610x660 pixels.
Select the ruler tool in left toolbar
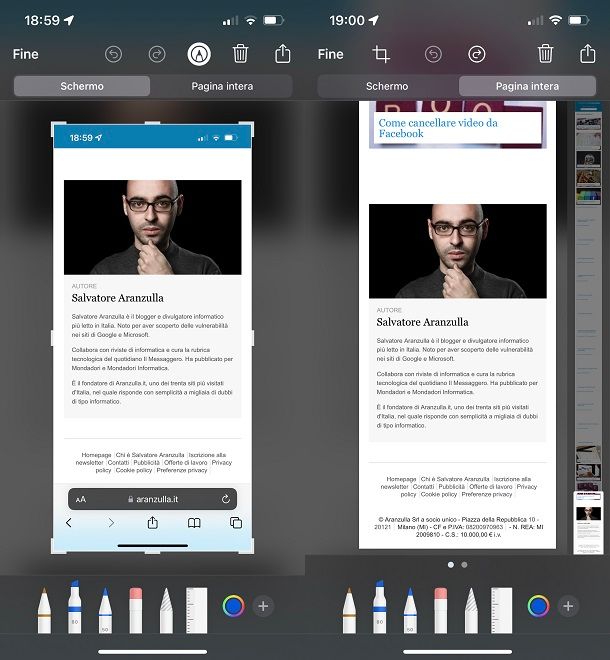[x=197, y=611]
